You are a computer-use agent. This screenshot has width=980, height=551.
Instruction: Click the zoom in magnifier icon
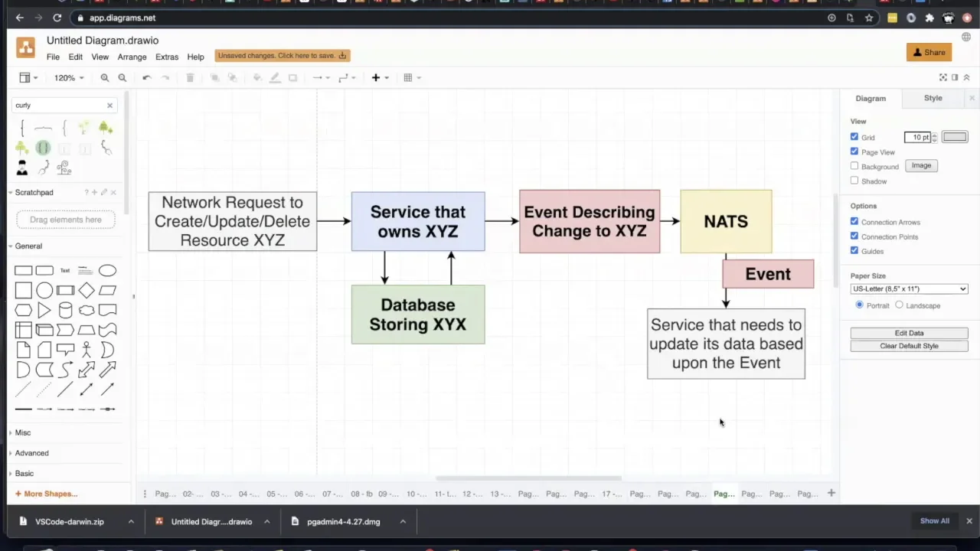pyautogui.click(x=105, y=78)
